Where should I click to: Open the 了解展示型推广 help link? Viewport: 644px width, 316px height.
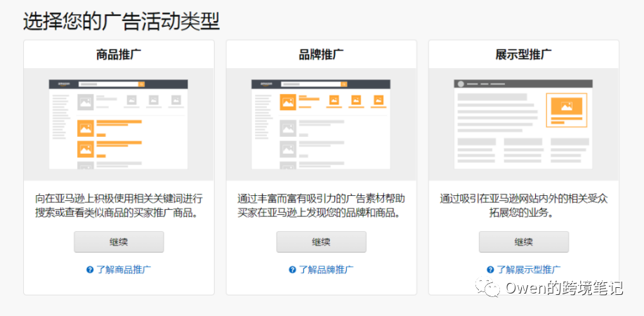coord(529,270)
